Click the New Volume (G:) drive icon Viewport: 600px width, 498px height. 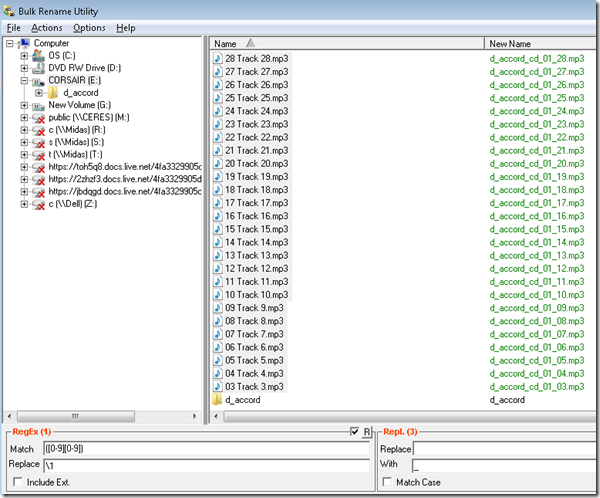38,105
